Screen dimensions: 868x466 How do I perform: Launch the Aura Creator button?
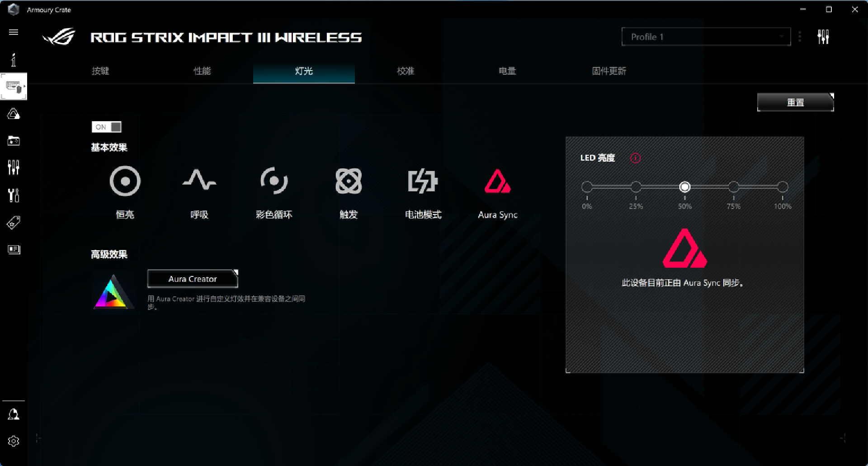pos(193,279)
